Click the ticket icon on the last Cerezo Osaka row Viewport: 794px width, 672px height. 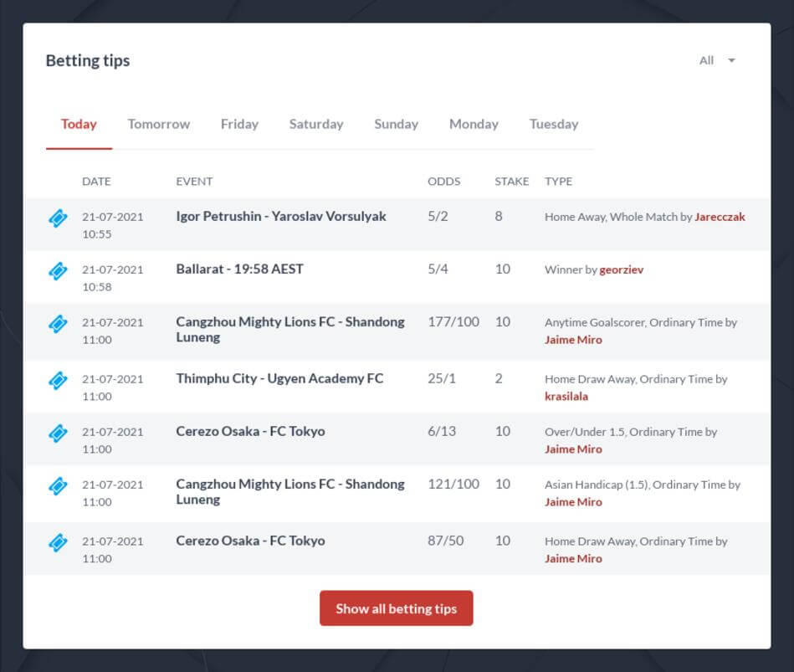pos(59,542)
